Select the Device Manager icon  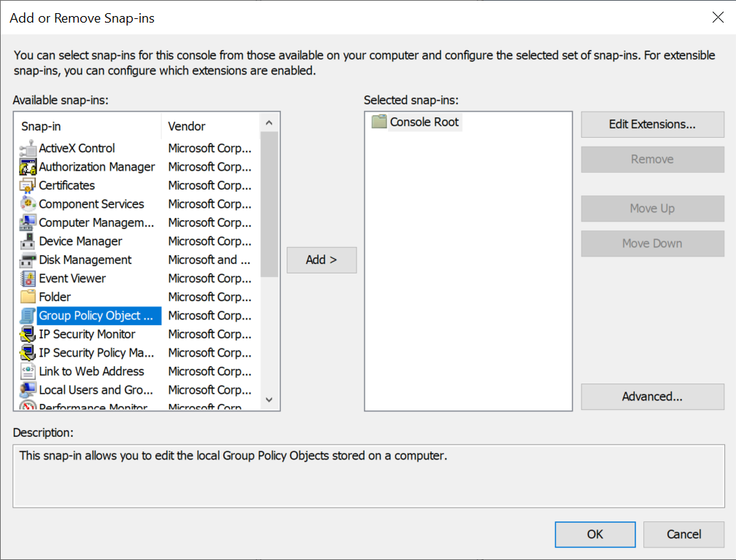point(28,241)
